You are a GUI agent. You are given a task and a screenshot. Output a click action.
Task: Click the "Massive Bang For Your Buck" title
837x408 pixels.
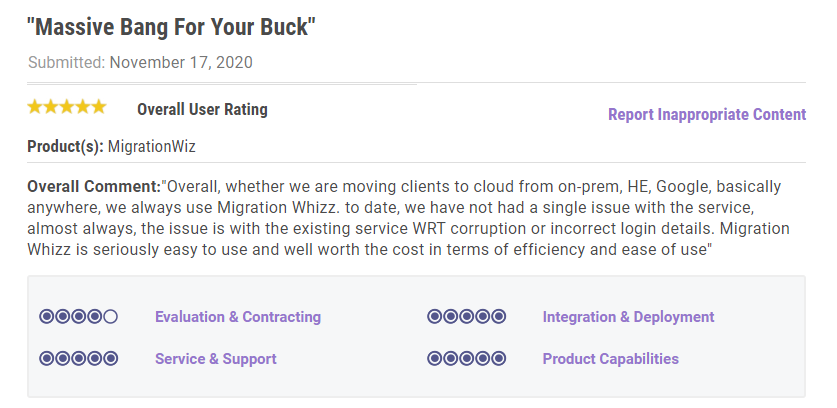coord(171,27)
